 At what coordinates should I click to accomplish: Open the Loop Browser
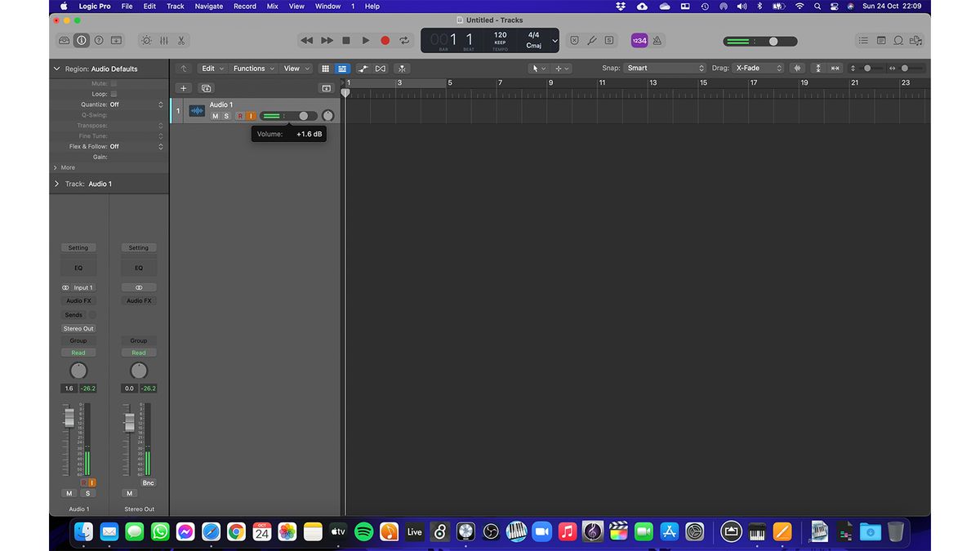click(x=899, y=40)
